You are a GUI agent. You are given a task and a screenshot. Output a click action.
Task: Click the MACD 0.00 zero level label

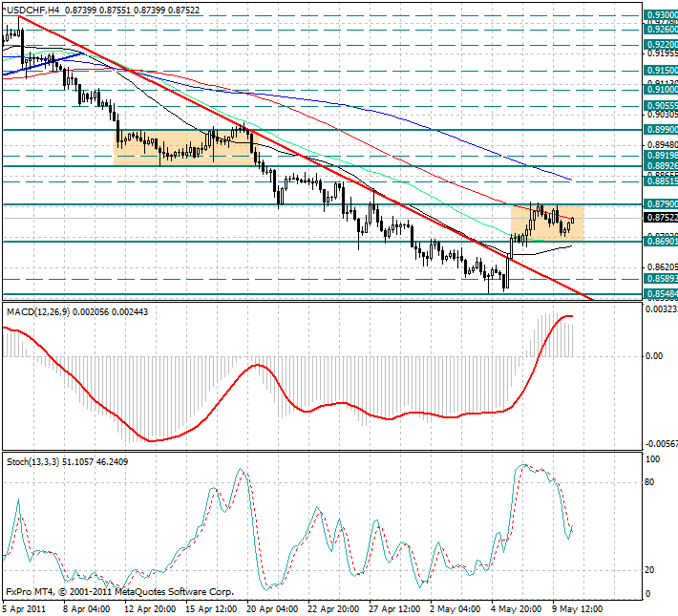[x=654, y=356]
